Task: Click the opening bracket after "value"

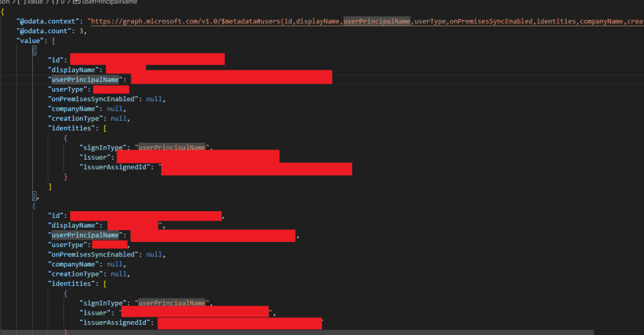Action: pyautogui.click(x=55, y=41)
